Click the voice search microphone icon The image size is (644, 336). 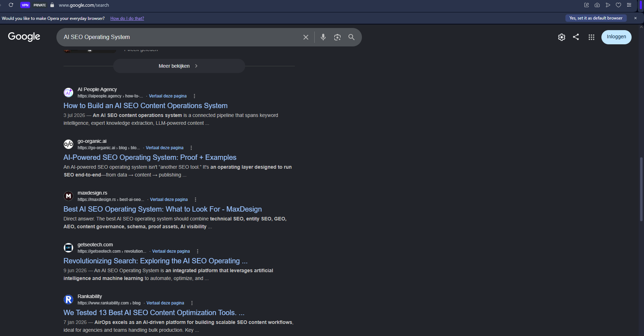pyautogui.click(x=323, y=37)
